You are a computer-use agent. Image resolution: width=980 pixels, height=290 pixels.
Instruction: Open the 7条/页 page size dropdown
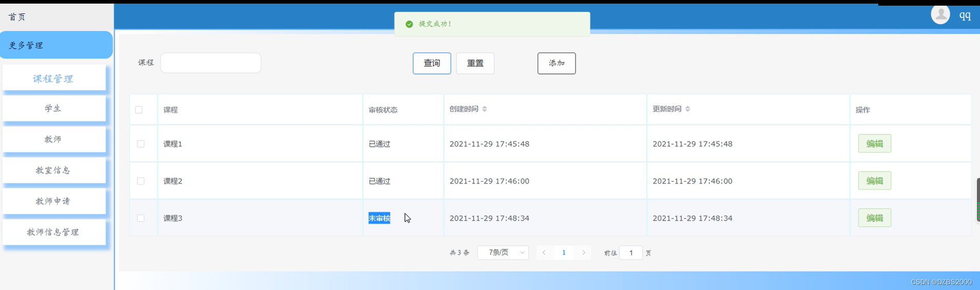[503, 252]
